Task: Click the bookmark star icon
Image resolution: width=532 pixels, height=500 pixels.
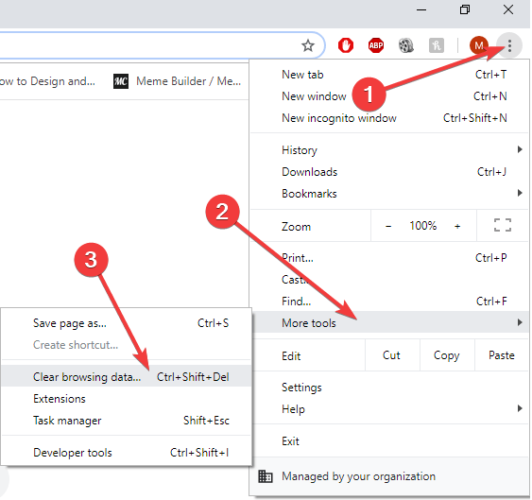Action: (308, 45)
